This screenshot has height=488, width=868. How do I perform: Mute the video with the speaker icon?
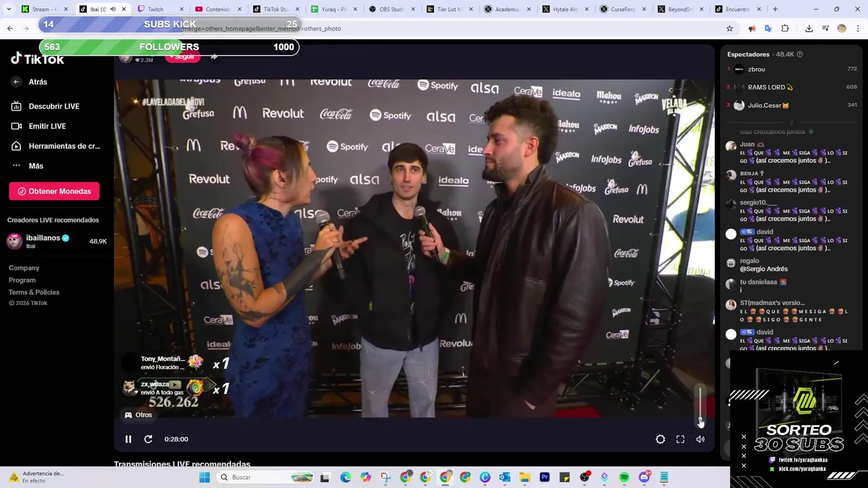[x=701, y=439]
